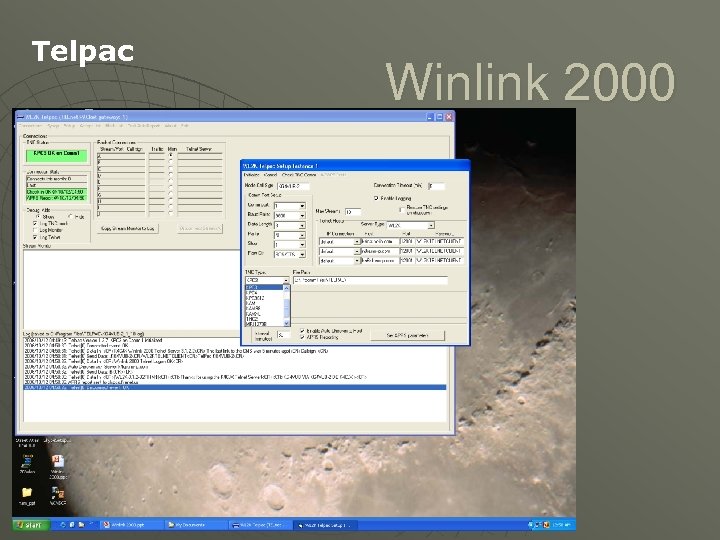Toggle the Enable Logging checkbox
The image size is (720, 540).
click(376, 198)
